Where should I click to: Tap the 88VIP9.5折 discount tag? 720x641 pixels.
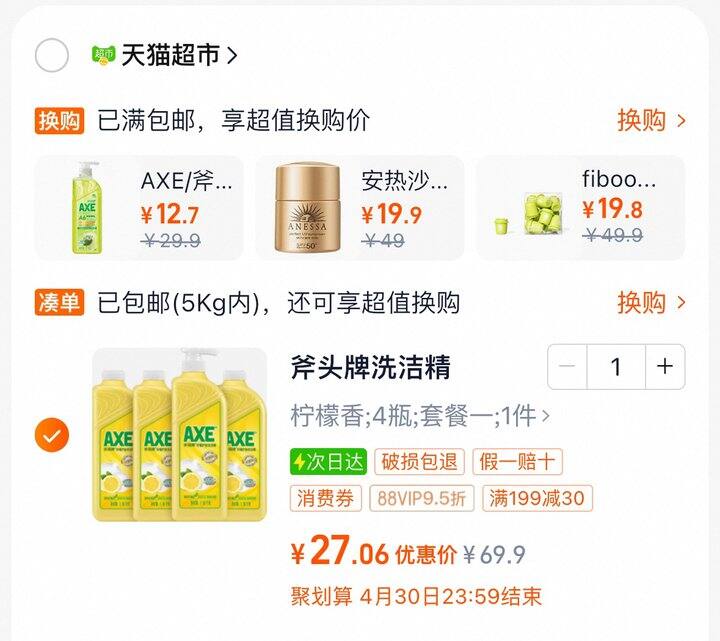(x=422, y=498)
